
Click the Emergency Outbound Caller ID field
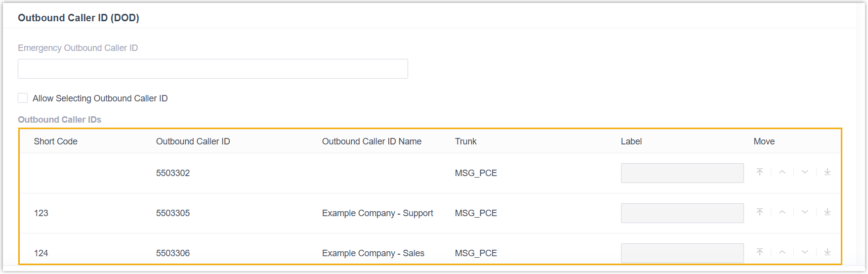(x=212, y=69)
